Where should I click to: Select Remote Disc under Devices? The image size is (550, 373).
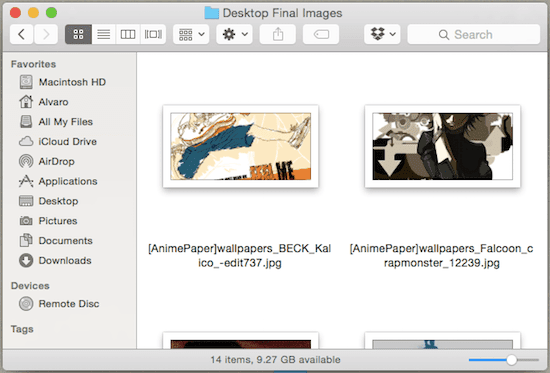tap(59, 304)
